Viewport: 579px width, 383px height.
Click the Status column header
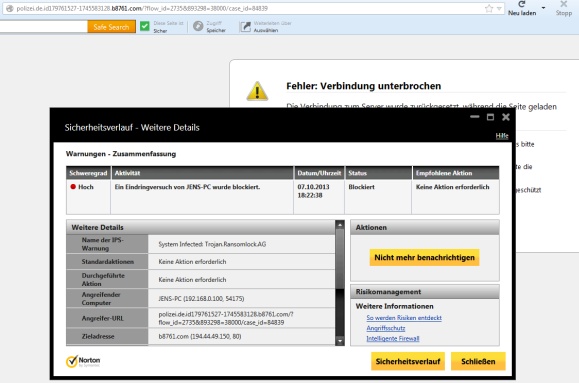pos(378,173)
